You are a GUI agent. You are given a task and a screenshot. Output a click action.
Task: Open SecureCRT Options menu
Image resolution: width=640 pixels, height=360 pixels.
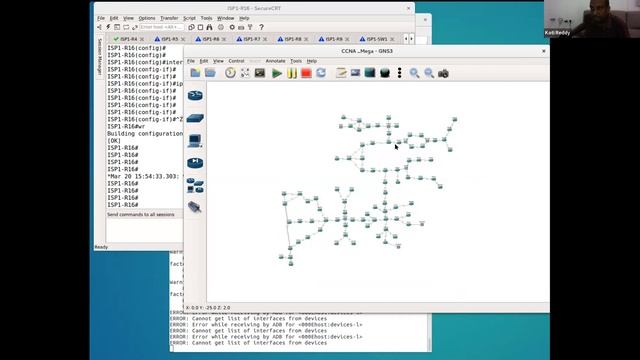click(x=147, y=18)
